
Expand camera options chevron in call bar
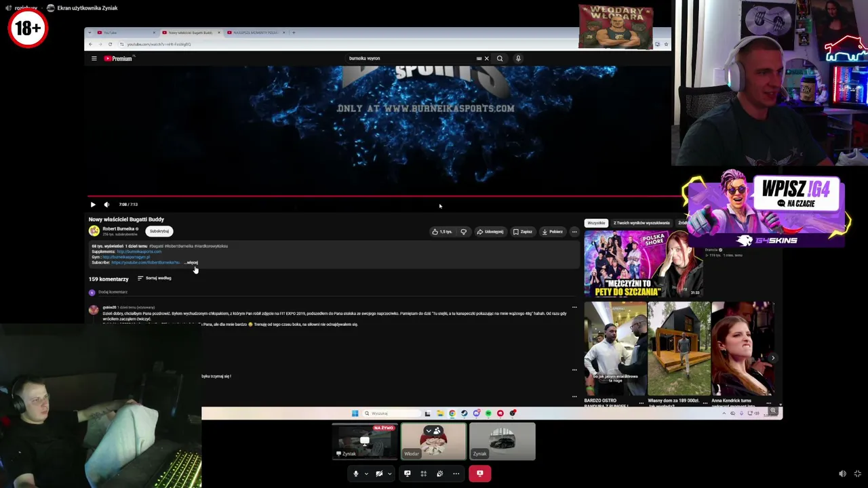(389, 474)
